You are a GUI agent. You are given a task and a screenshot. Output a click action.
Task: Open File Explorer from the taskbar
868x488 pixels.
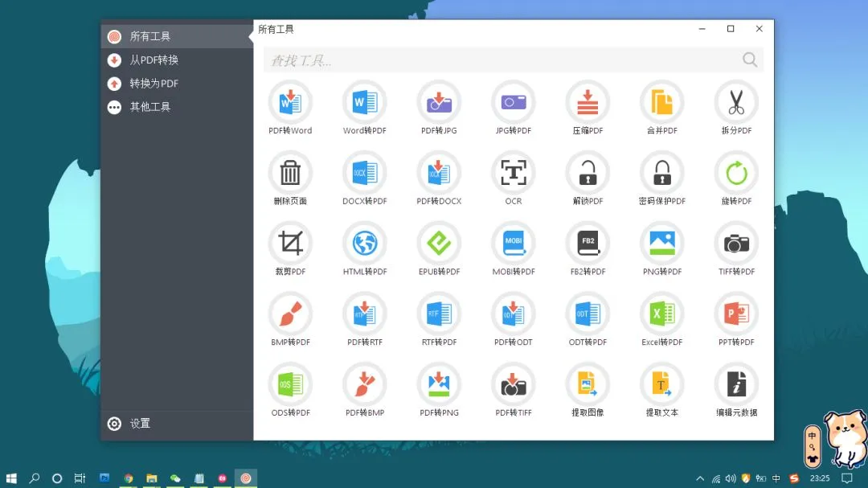[x=152, y=478]
